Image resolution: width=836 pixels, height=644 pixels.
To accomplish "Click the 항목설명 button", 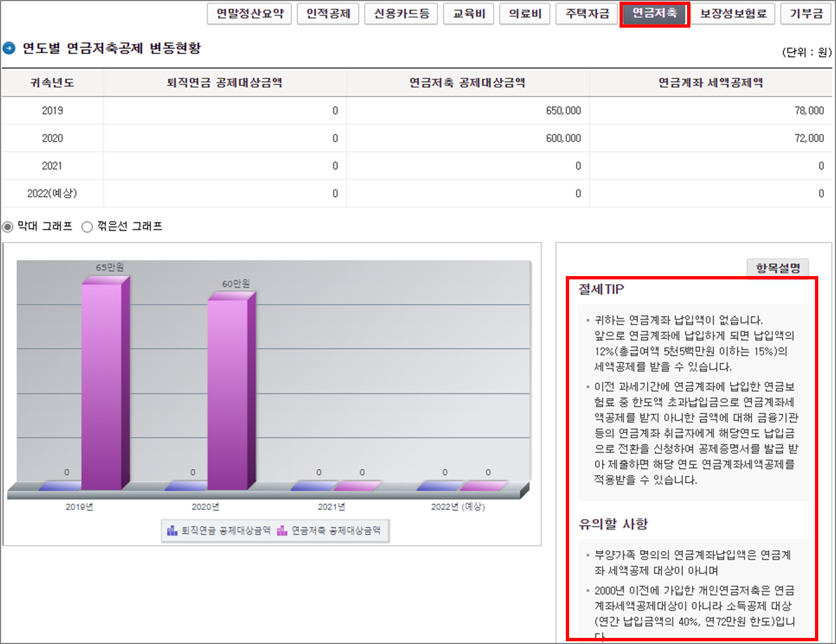I will [x=778, y=268].
